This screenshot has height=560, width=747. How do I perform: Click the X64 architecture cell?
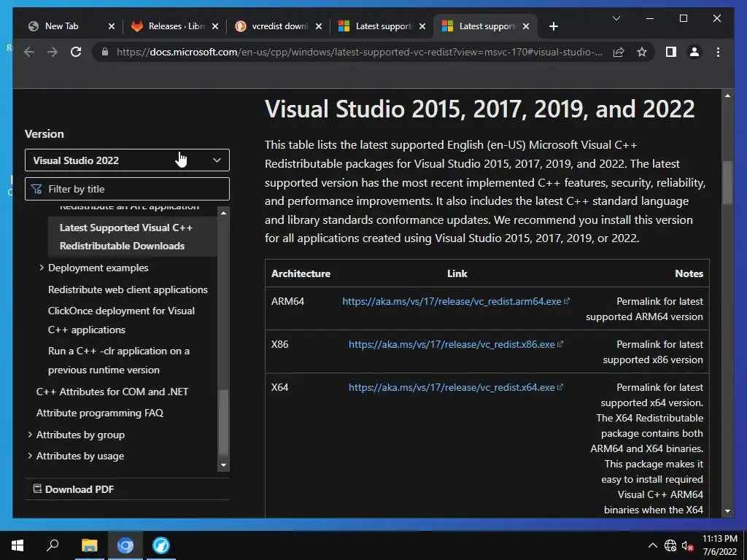click(279, 387)
